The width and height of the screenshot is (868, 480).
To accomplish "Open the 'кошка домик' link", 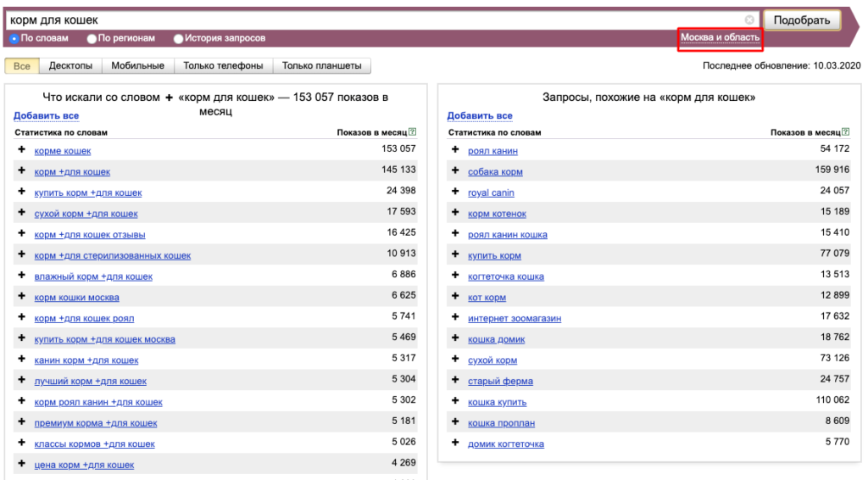I will point(497,339).
